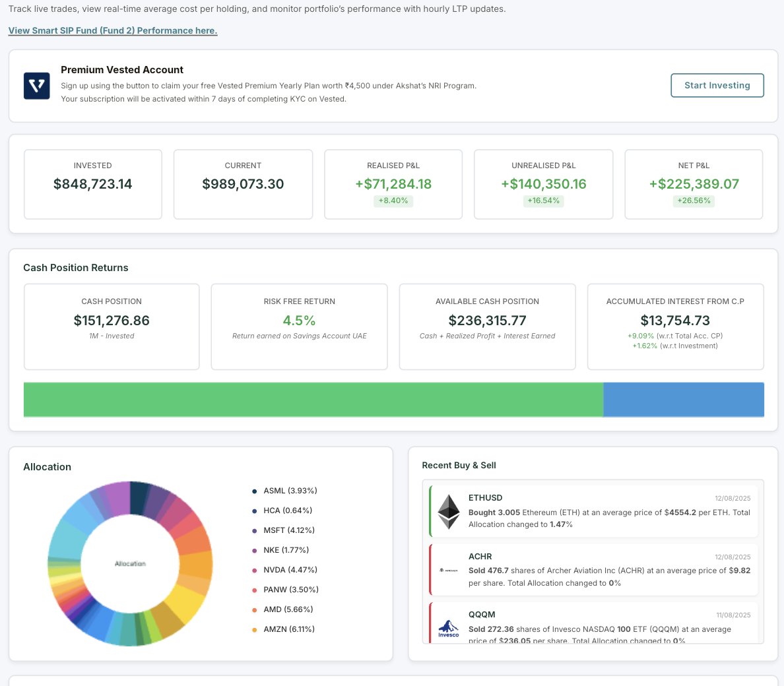Select the blue cash portion of bar
This screenshot has width=784, height=686.
pyautogui.click(x=684, y=400)
